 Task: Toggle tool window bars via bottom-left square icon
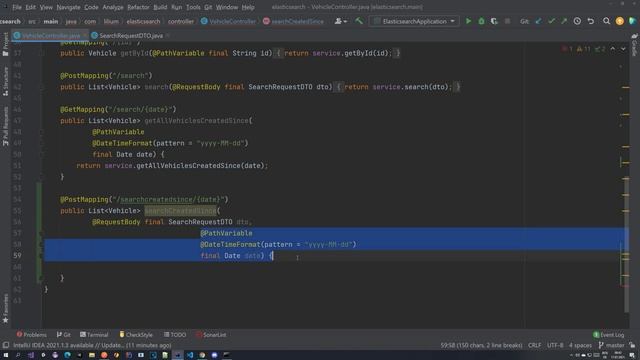pyautogui.click(x=6, y=345)
